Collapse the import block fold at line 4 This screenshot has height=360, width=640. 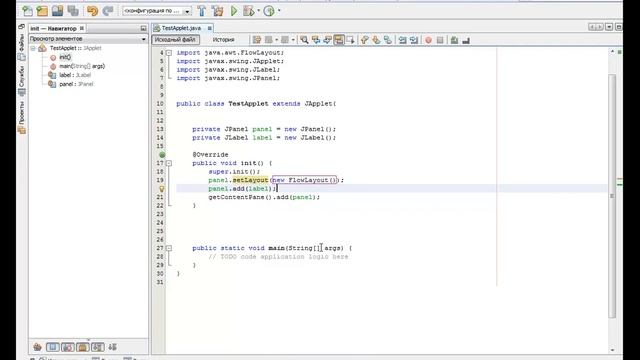[x=169, y=53]
